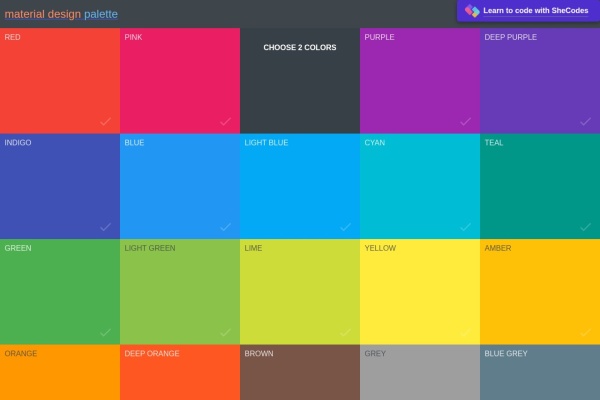Select the Light Green color tile
The image size is (600, 400).
pos(180,292)
